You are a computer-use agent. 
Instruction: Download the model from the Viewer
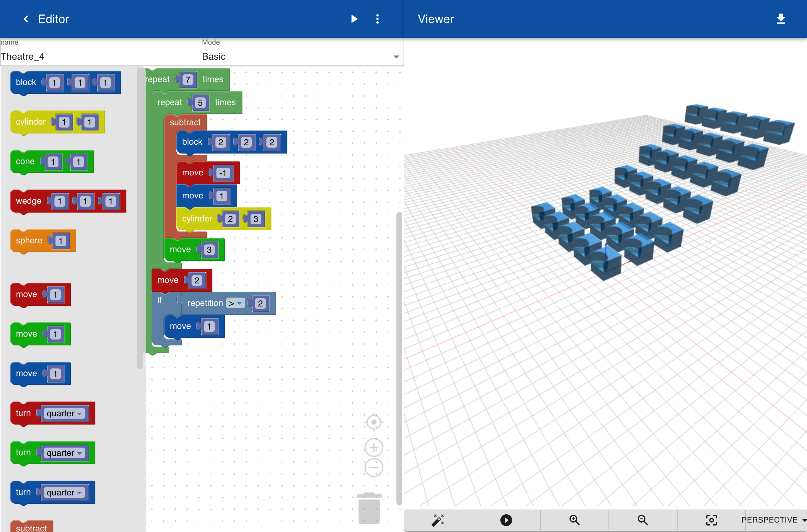tap(780, 19)
